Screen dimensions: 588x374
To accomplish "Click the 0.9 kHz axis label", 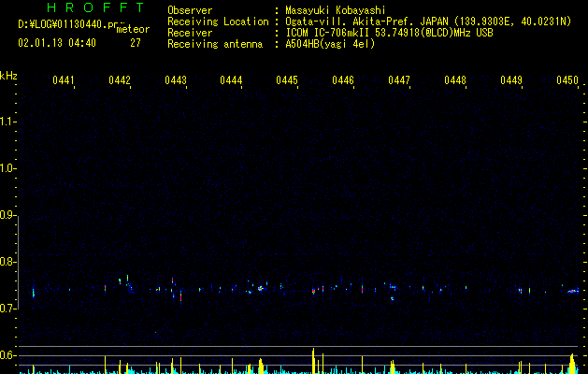I will (7, 215).
